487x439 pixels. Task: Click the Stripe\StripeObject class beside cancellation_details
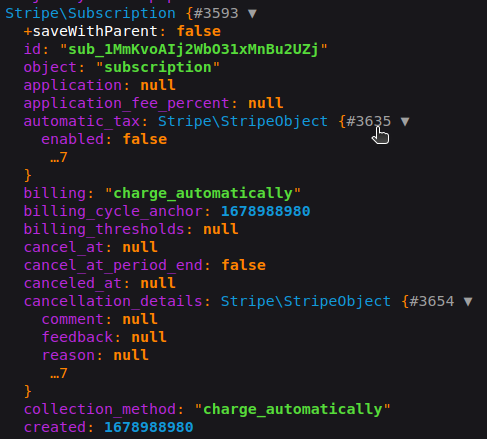point(306,301)
